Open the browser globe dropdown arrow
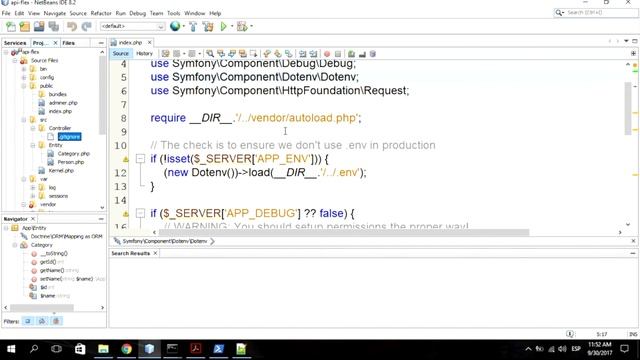Viewport: 640px width, 360px height. 184,27
